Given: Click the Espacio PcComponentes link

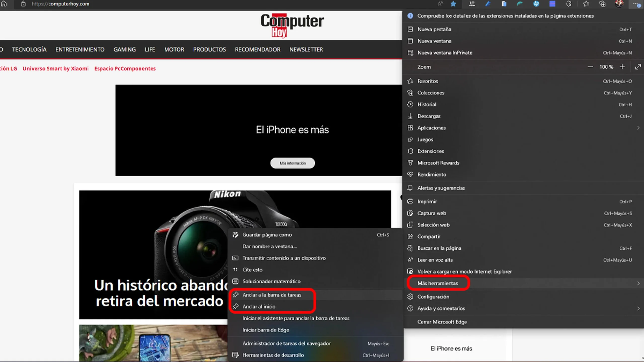Looking at the screenshot, I should [125, 69].
